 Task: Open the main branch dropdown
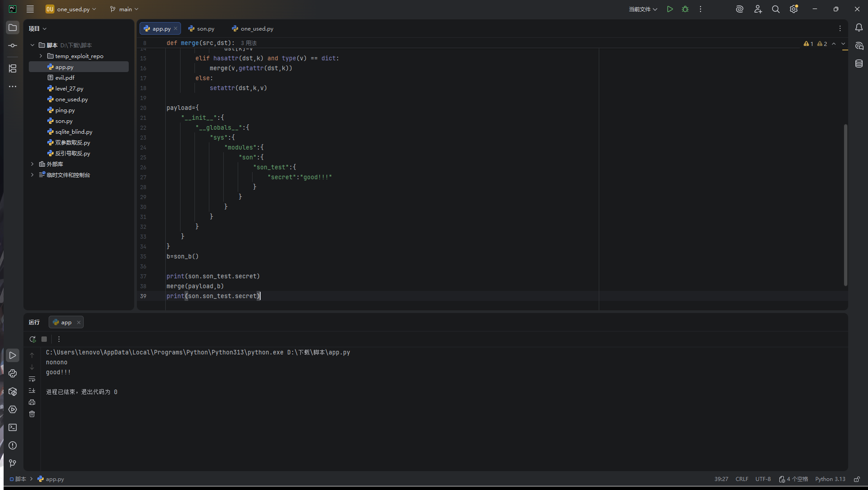click(x=124, y=9)
